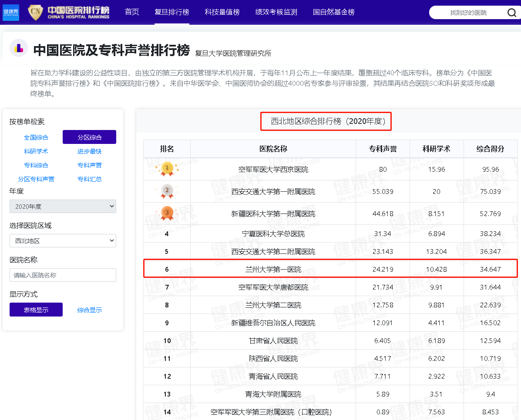This screenshot has width=521, height=420.
Task: Focus the 找到您的医院 search box
Action: tap(468, 13)
